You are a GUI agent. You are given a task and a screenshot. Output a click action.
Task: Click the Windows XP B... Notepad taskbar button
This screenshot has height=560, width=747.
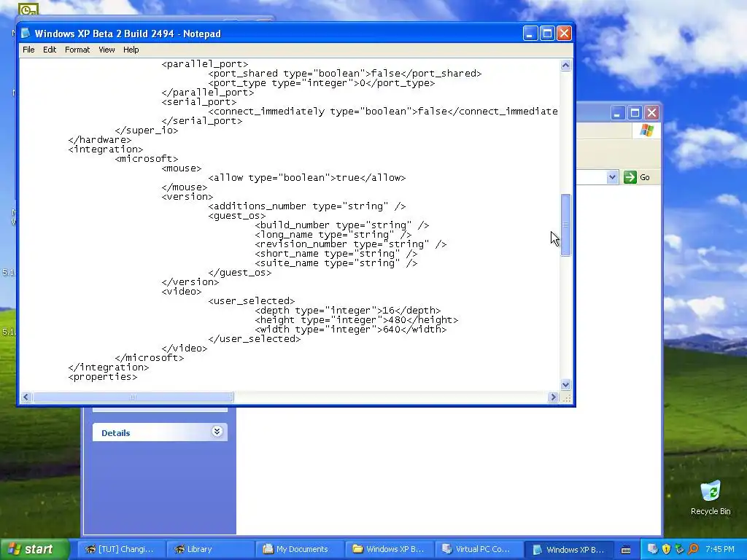tap(568, 549)
